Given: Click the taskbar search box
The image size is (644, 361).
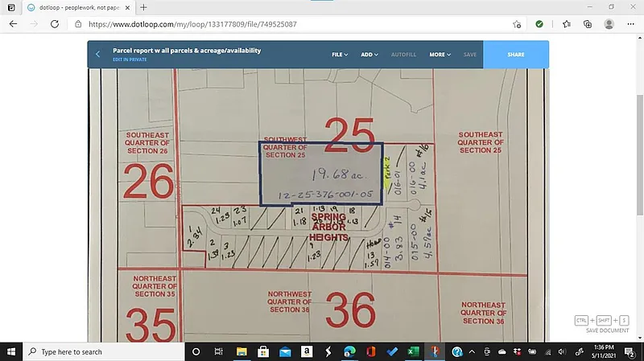Looking at the screenshot, I should coord(104,351).
